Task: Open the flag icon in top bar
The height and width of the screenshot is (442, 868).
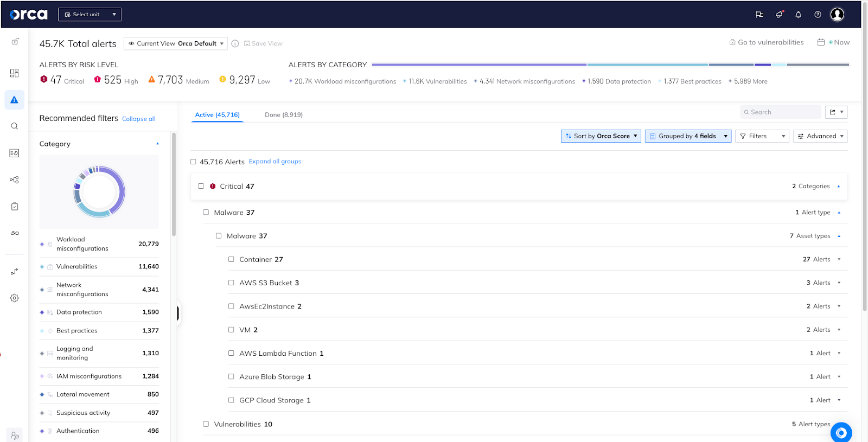Action: (x=759, y=15)
